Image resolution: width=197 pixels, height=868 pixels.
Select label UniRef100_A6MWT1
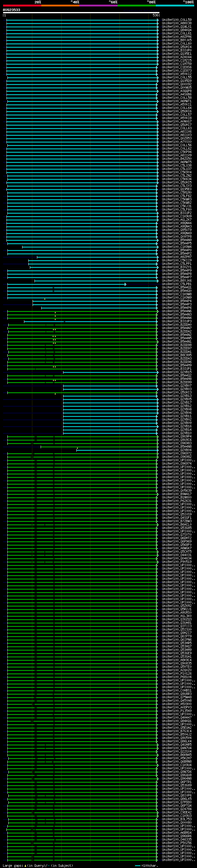(176, 101)
